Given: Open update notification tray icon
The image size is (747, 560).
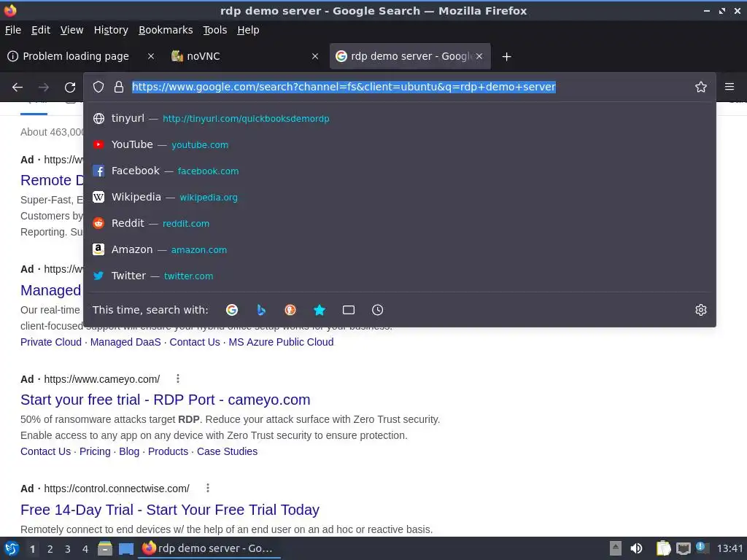Looking at the screenshot, I should click(x=701, y=548).
